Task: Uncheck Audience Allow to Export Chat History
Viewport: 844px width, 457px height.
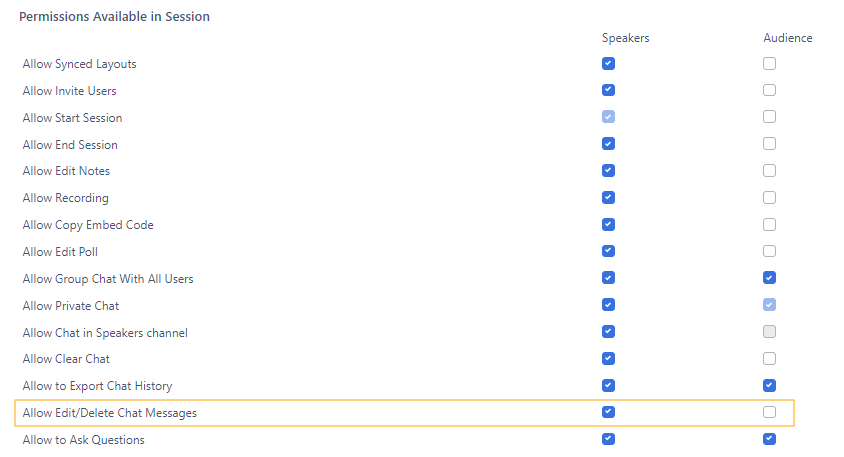Action: pos(769,385)
